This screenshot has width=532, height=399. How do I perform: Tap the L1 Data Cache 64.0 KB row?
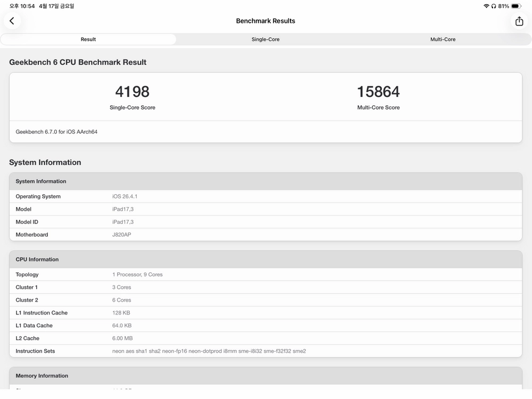tap(265, 326)
